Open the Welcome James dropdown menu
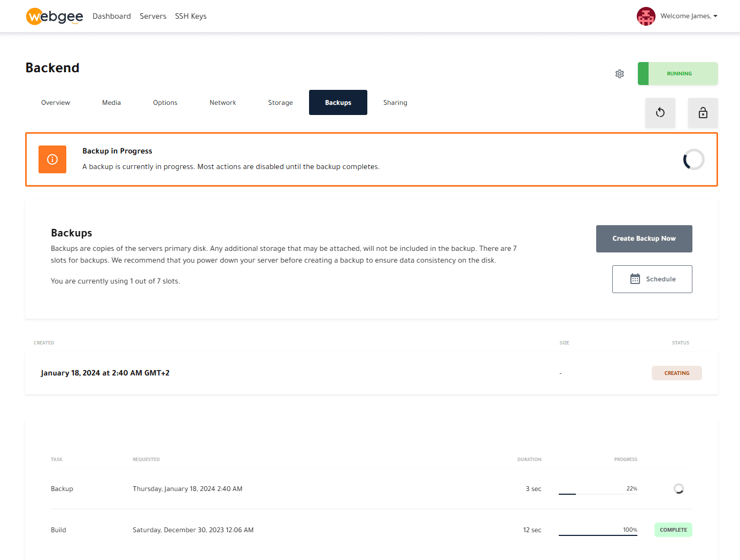Screen dimensions: 740x560 click(x=689, y=16)
